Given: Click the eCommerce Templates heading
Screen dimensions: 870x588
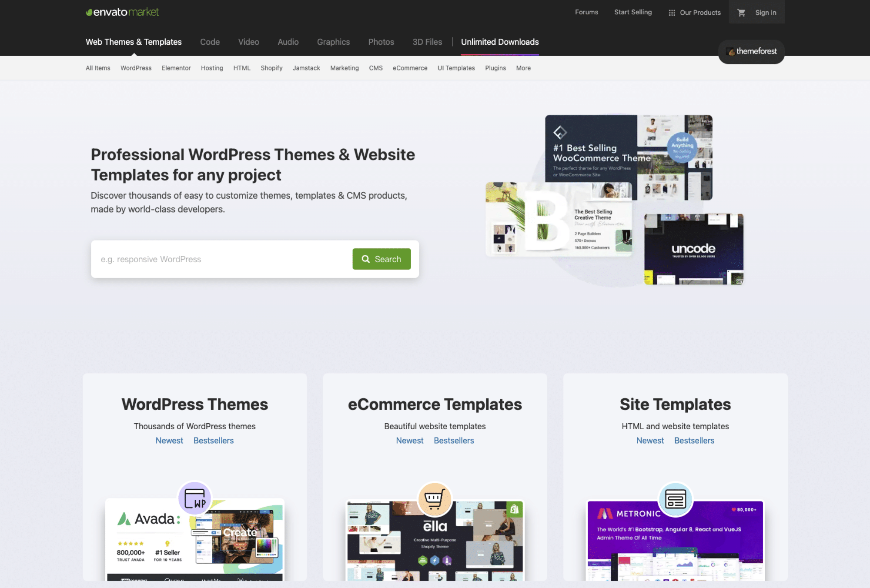Looking at the screenshot, I should [x=435, y=404].
